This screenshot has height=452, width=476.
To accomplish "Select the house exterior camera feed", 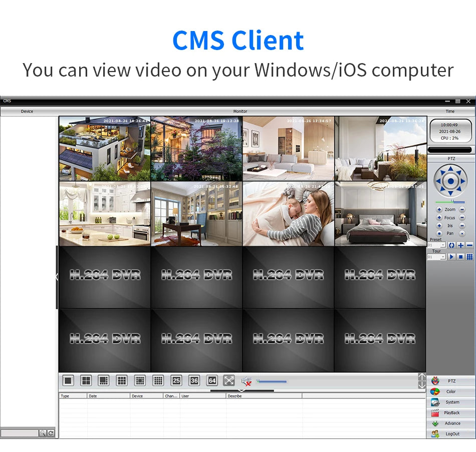I will pyautogui.click(x=105, y=148).
